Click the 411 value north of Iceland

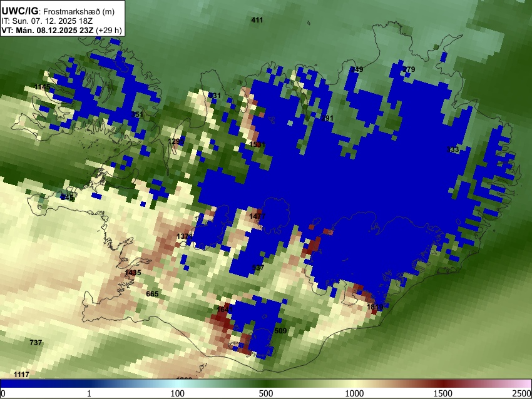tap(257, 20)
